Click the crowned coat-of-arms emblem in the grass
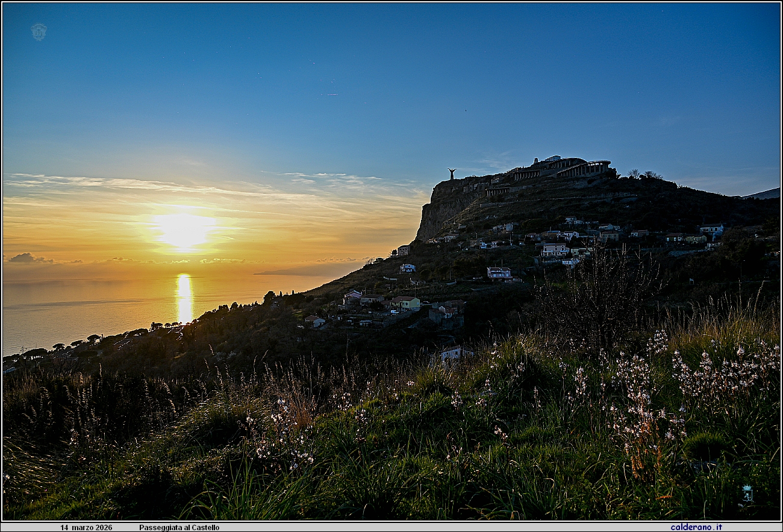 [x=747, y=493]
